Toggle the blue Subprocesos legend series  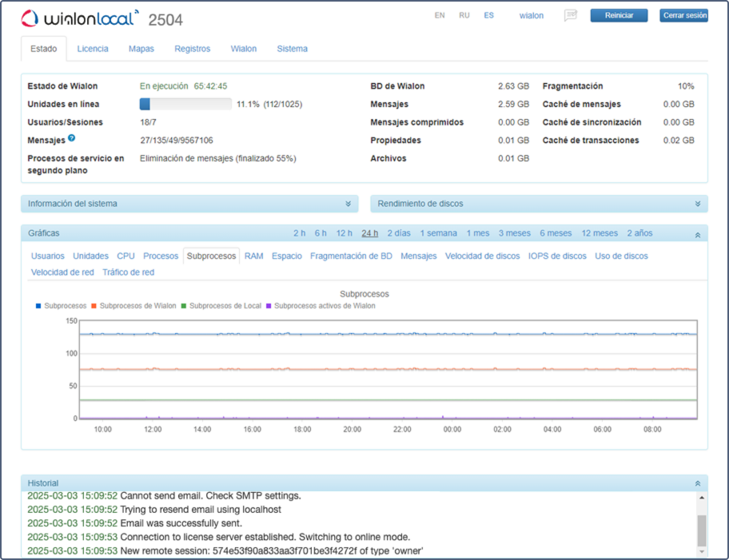click(x=61, y=306)
